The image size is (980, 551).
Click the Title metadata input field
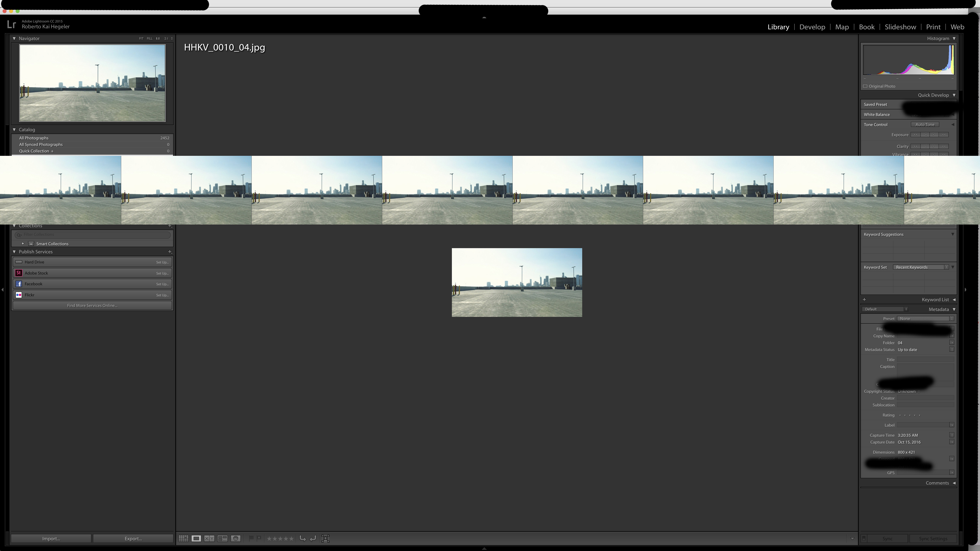tap(925, 360)
